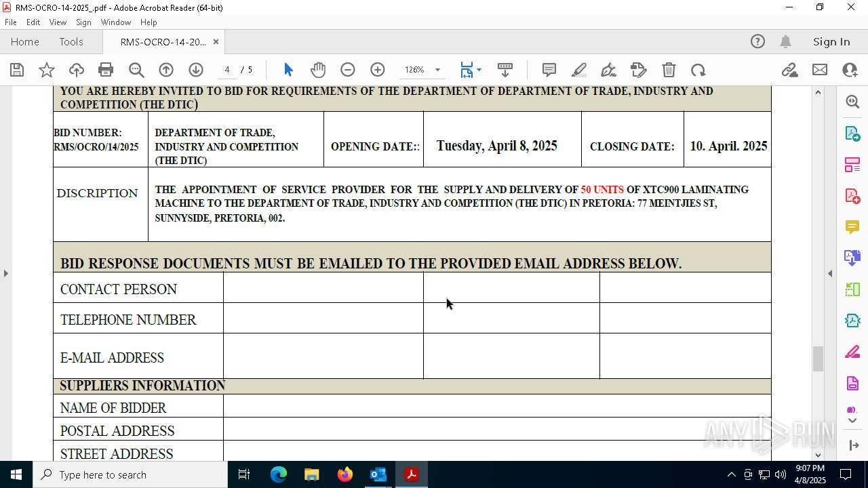
Task: Zoom in with plus button
Action: [378, 70]
